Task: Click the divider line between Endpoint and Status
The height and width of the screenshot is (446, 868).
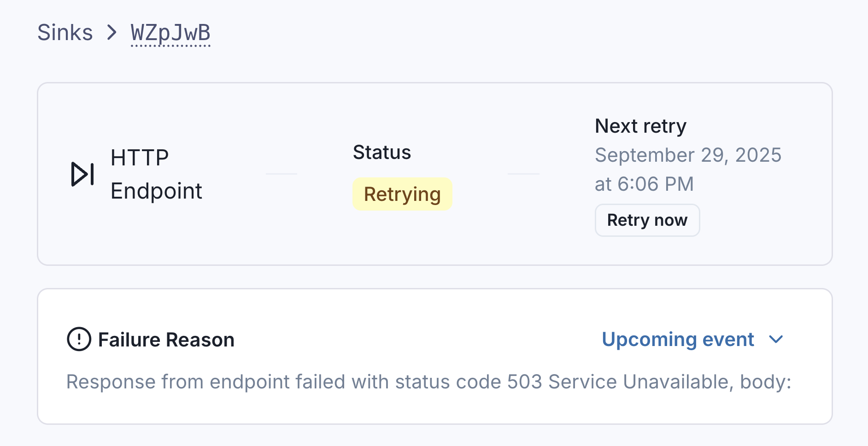Action: point(282,174)
